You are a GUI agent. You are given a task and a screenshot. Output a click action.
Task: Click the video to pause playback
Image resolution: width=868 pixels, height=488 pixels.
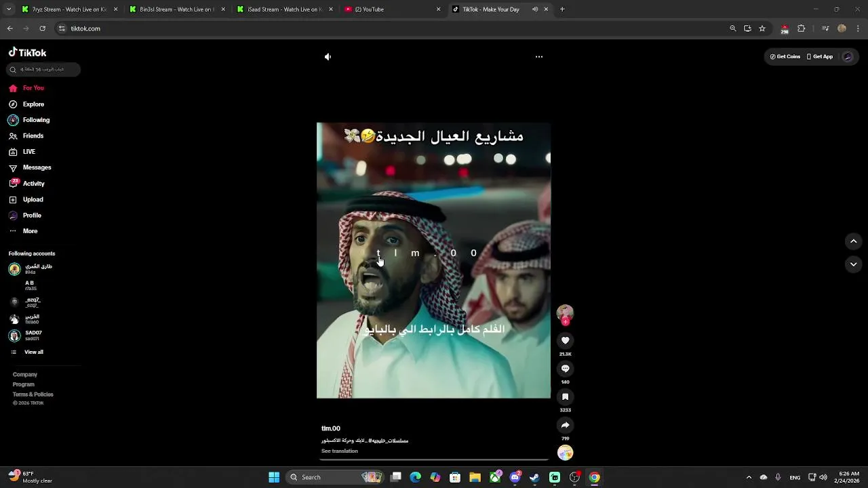click(x=434, y=260)
